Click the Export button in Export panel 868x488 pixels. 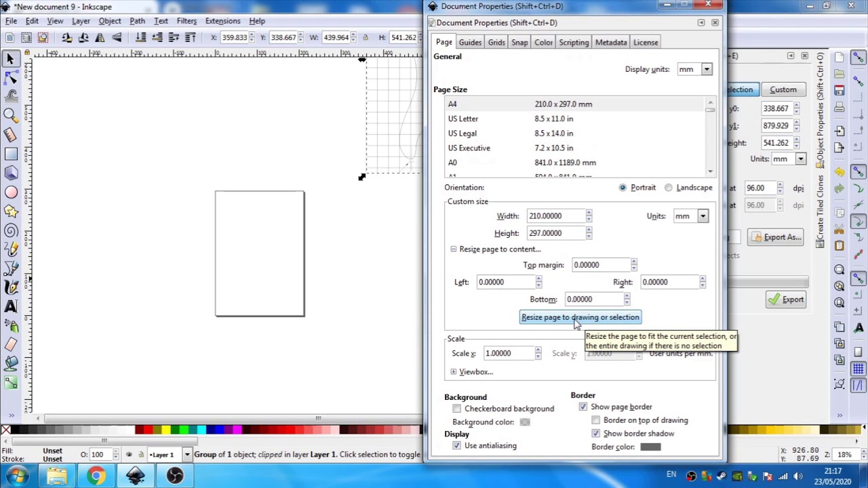coord(786,300)
